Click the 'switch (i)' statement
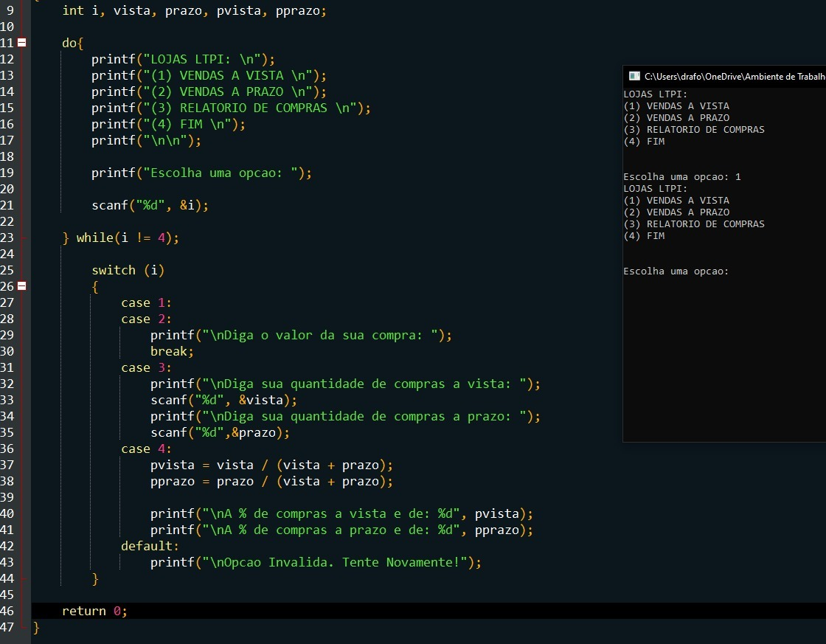826x644 pixels. click(128, 270)
